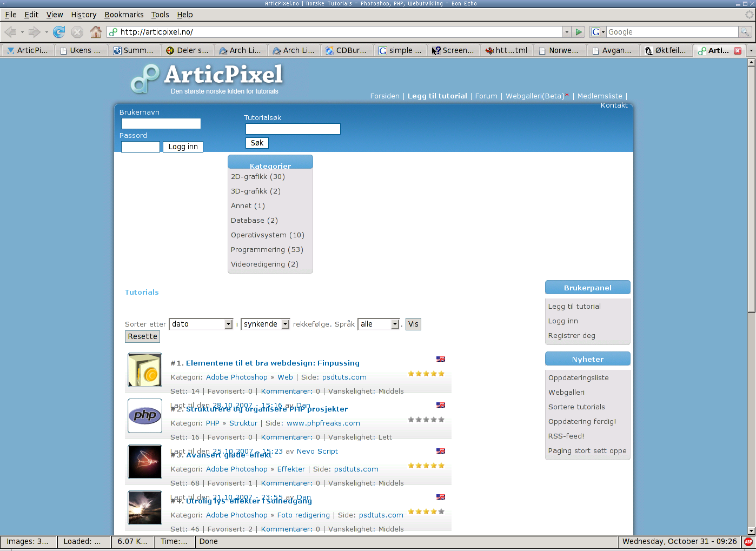756x551 pixels.
Task: Click the Logg inn button
Action: [x=183, y=147]
